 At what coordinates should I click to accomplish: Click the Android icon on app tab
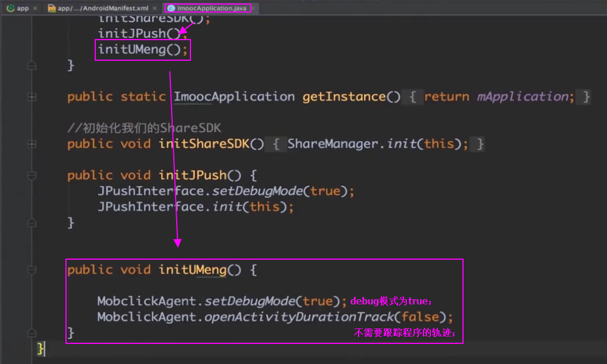point(10,8)
